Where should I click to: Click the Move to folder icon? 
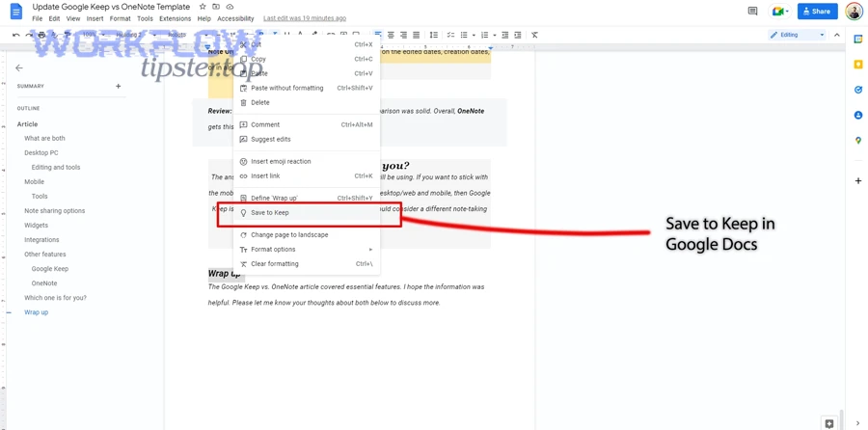(216, 7)
